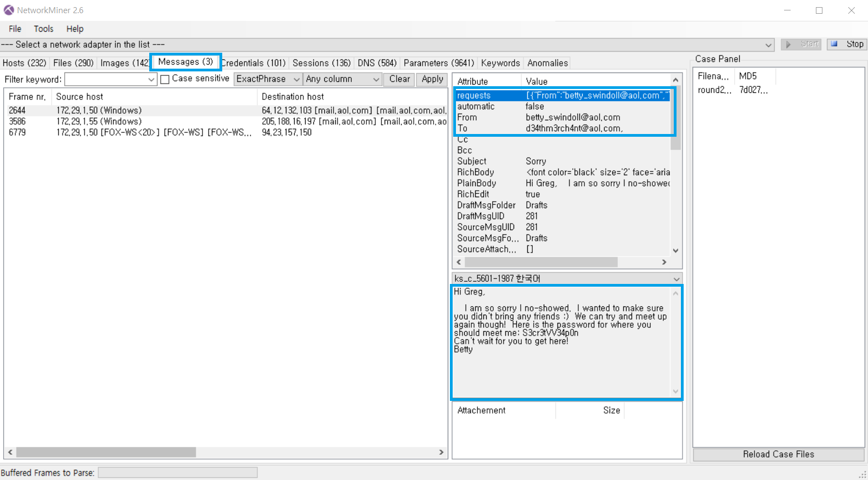Click left arrow of messages list scrollbar
868x480 pixels.
[x=10, y=452]
